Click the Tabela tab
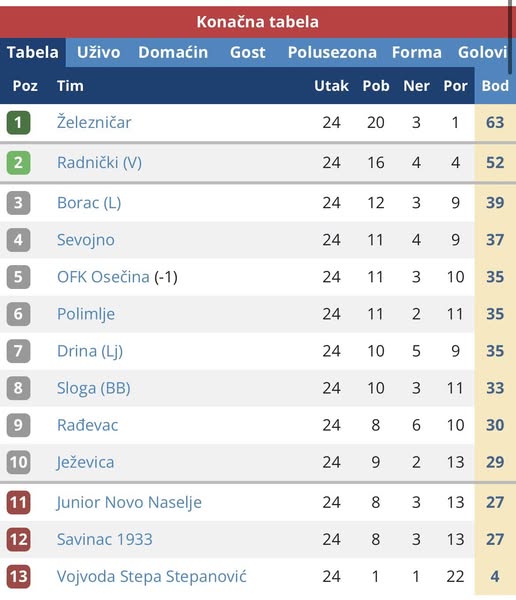The height and width of the screenshot is (600, 516). (x=33, y=52)
